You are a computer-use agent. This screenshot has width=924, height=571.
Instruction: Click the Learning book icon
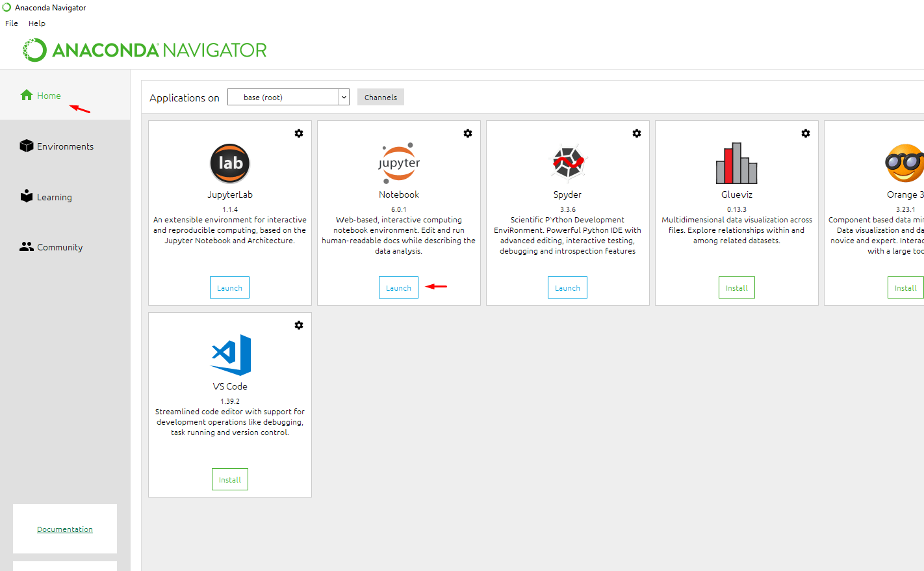tap(27, 196)
